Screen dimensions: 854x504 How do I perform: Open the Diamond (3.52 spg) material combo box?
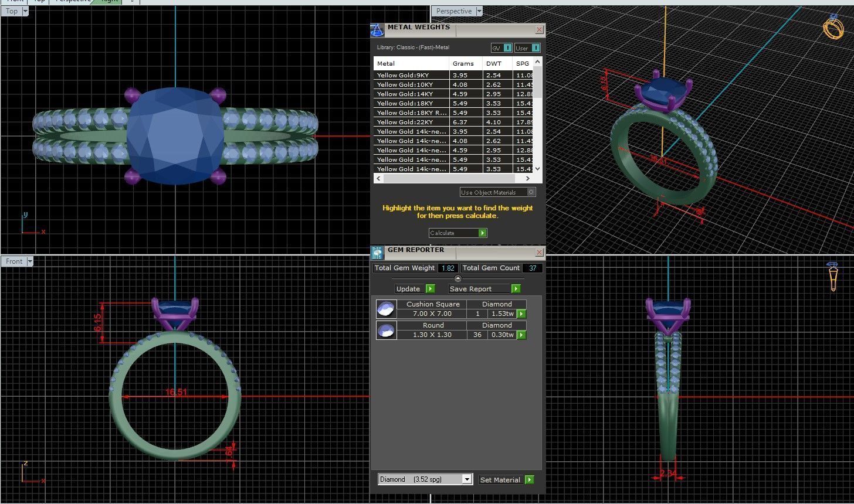pyautogui.click(x=425, y=479)
